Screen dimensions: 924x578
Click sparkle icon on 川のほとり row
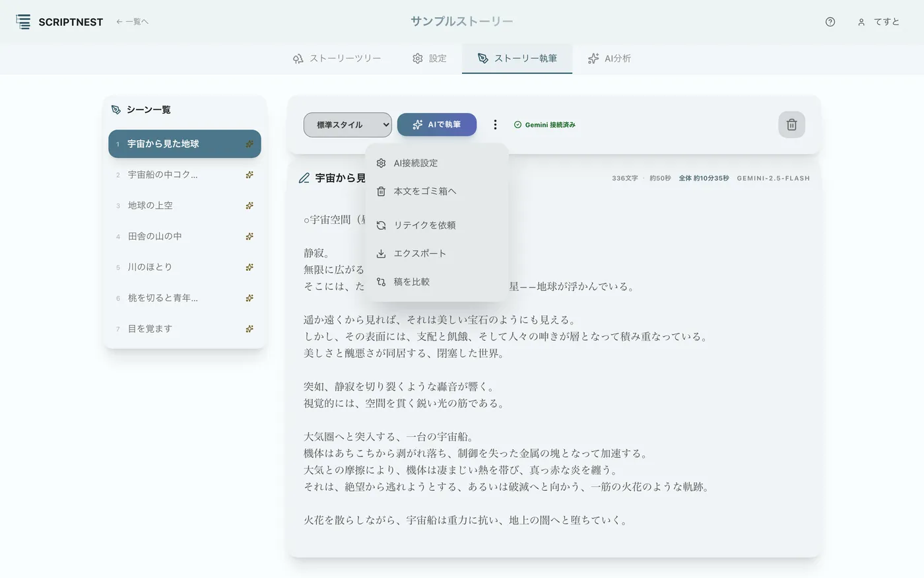point(249,267)
